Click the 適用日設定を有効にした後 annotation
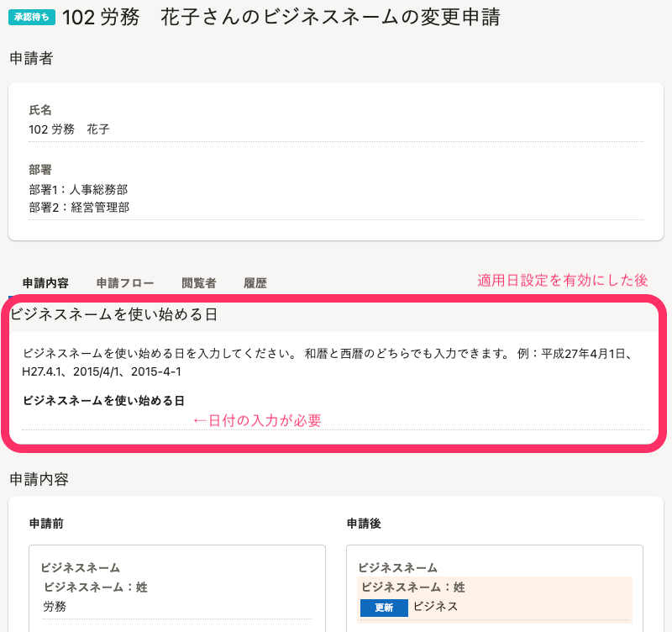Screen dimensions: 672x632 [x=562, y=280]
